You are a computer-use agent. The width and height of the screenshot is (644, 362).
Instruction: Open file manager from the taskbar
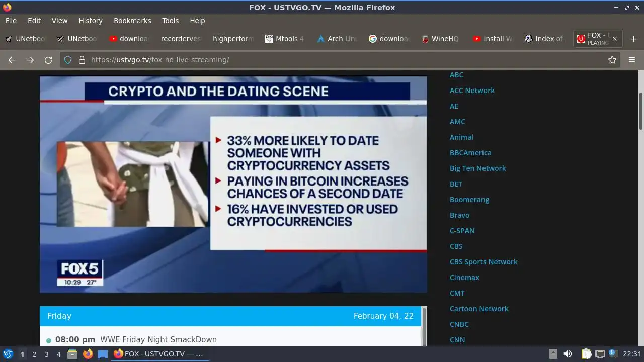(x=72, y=354)
